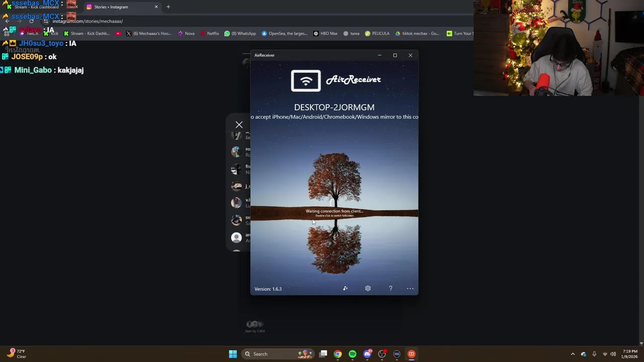Open the AirReceiver more options ellipsis

click(x=410, y=289)
